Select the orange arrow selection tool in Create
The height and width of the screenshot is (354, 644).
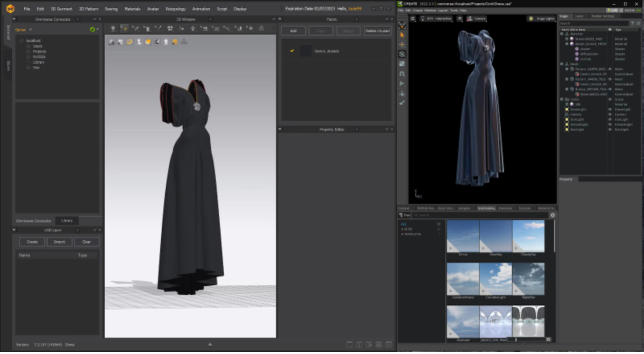(x=402, y=35)
